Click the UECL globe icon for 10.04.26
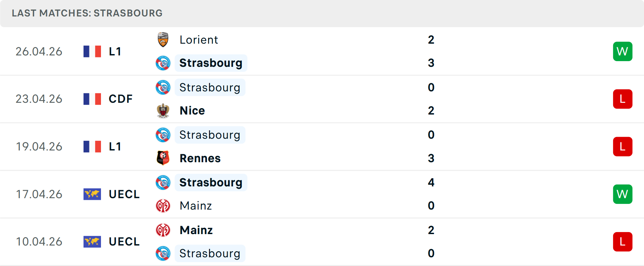Screen dimensions: 644x266 92,241
